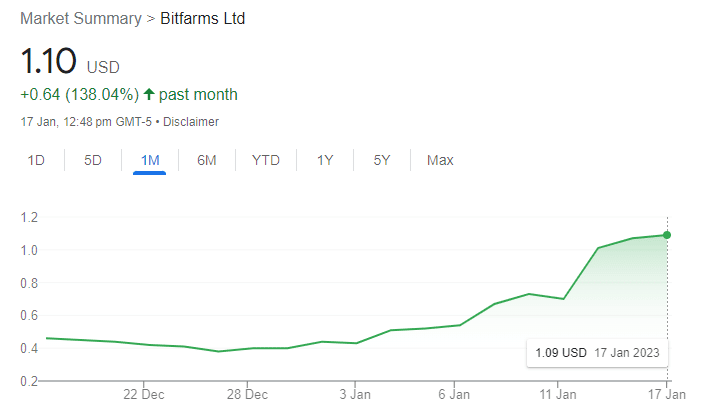Open the Disclaimer link
Image resolution: width=702 pixels, height=412 pixels.
[x=193, y=122]
